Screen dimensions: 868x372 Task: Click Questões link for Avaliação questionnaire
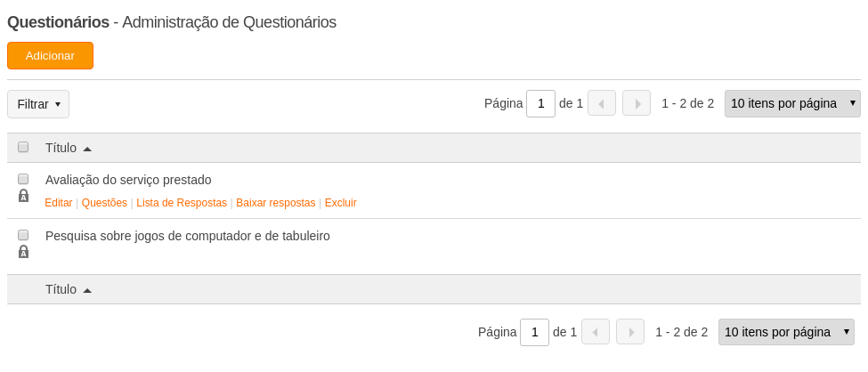(105, 203)
